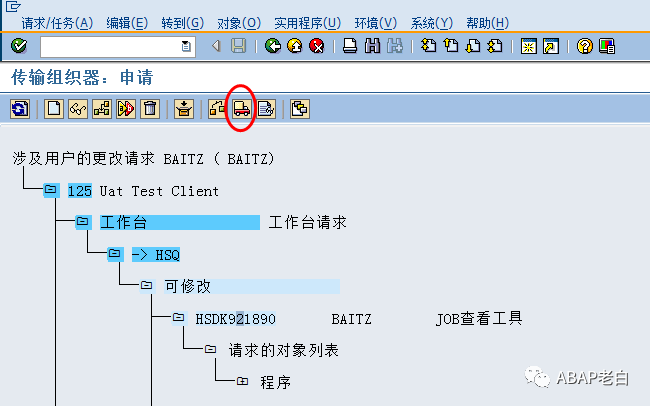The width and height of the screenshot is (650, 406).
Task: Click the Delete trash can icon
Action: (150, 109)
